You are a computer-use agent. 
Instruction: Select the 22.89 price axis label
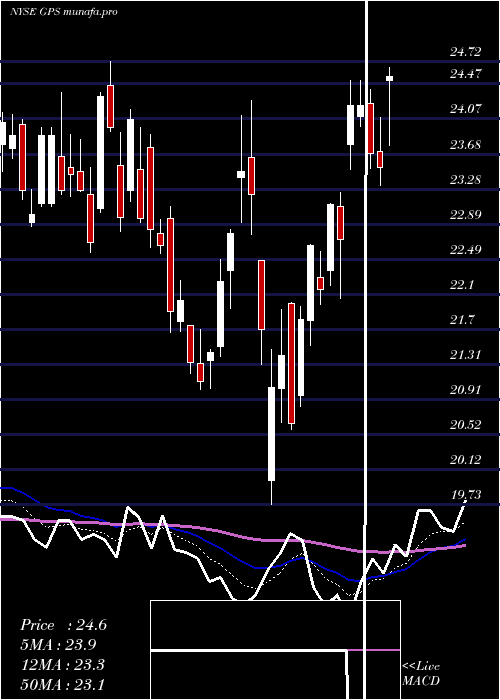pyautogui.click(x=466, y=215)
